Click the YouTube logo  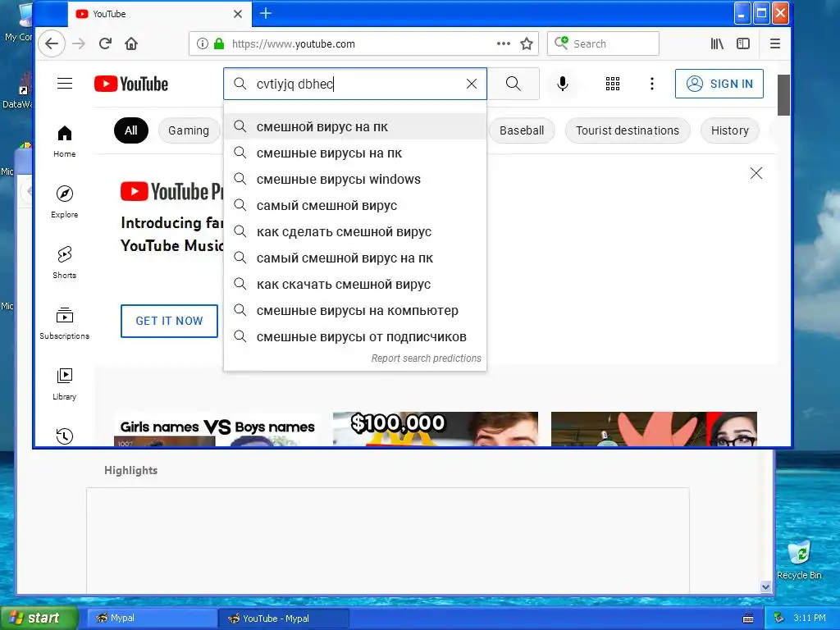pos(131,84)
